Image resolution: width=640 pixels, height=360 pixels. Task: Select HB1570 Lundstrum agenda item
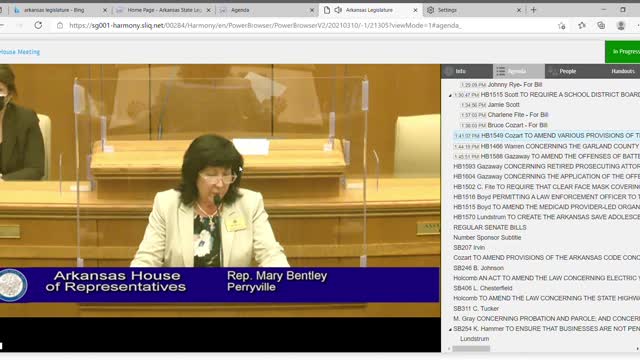coord(546,217)
